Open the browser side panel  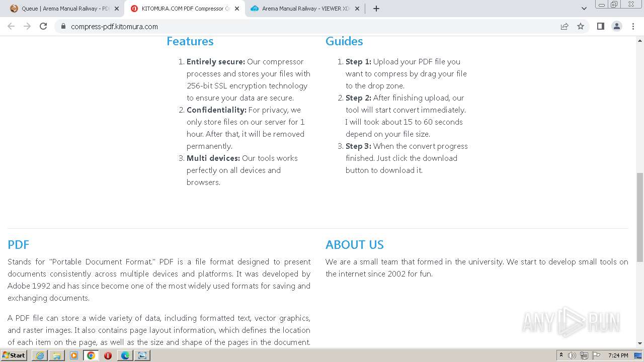tap(600, 26)
